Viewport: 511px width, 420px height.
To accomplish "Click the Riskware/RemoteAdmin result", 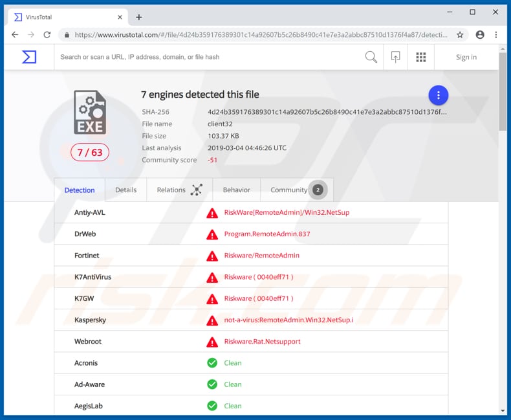I will pos(262,256).
